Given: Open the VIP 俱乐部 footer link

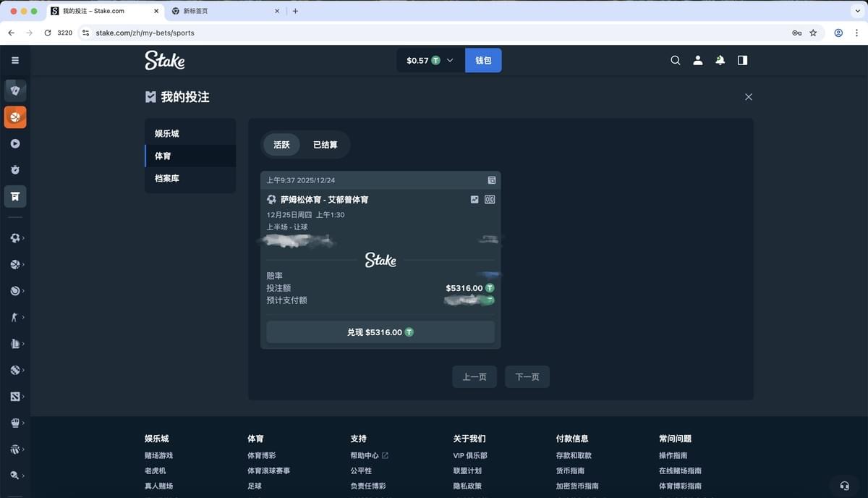Looking at the screenshot, I should click(x=470, y=455).
